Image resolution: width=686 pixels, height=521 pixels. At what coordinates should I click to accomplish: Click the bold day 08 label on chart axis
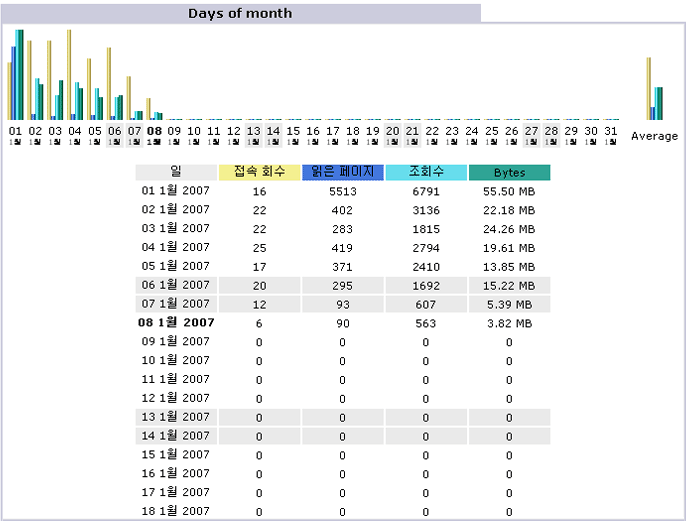[154, 130]
